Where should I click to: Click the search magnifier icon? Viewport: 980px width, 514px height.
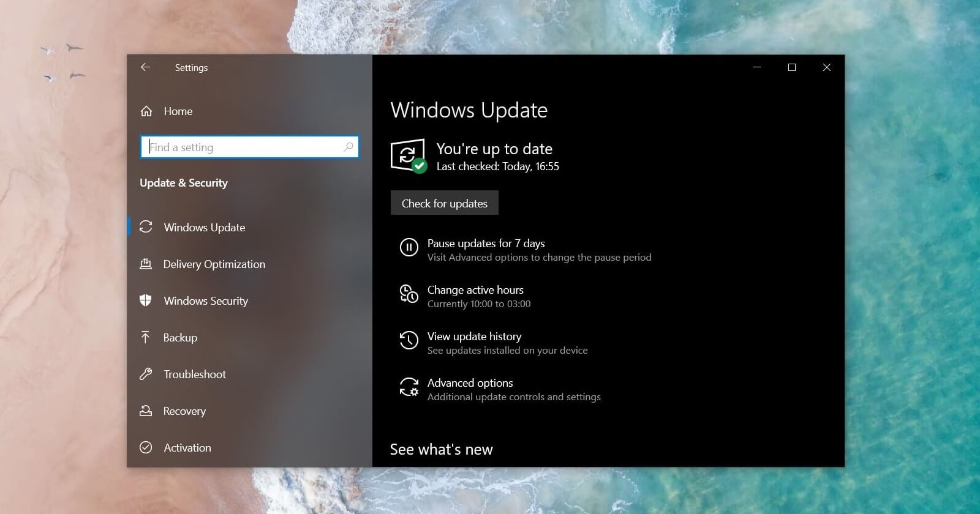(349, 147)
